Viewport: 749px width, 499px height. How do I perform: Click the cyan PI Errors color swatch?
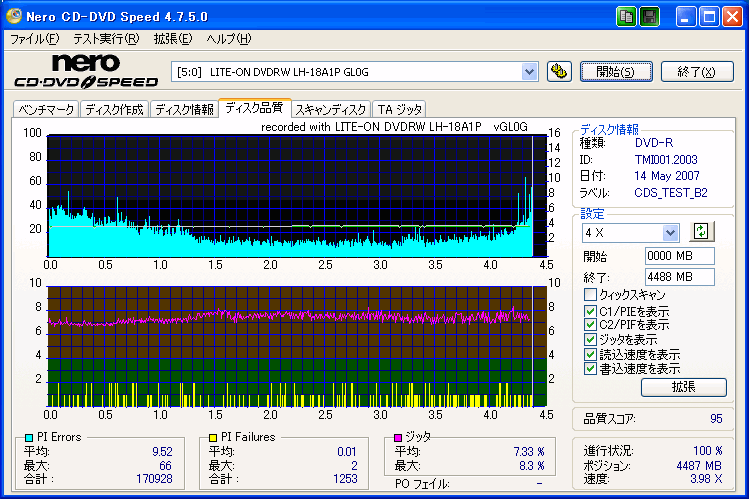coord(29,437)
